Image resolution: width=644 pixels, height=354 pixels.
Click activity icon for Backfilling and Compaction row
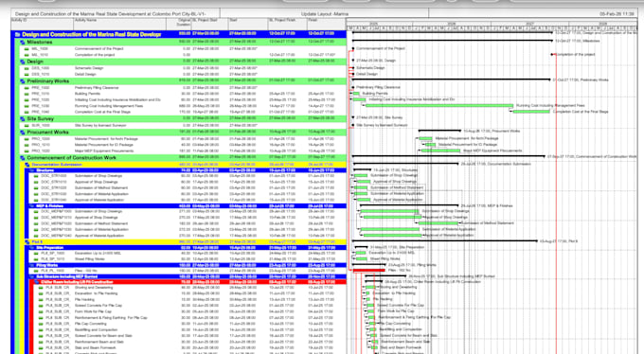click(x=41, y=329)
